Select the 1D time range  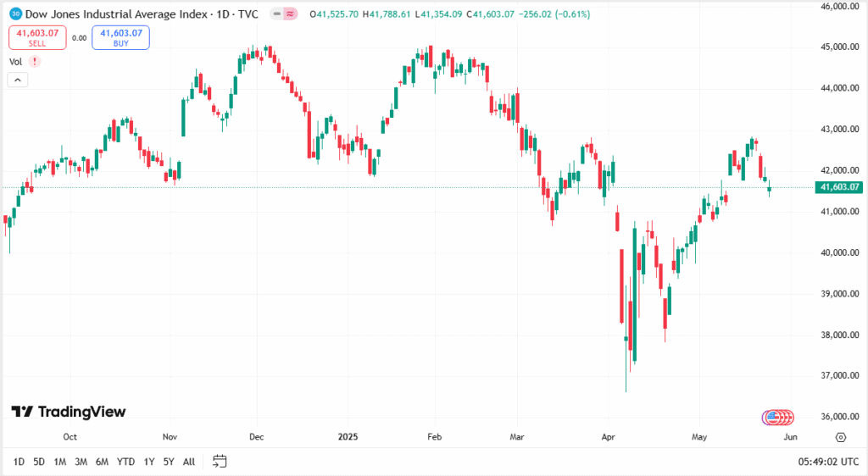coord(19,462)
